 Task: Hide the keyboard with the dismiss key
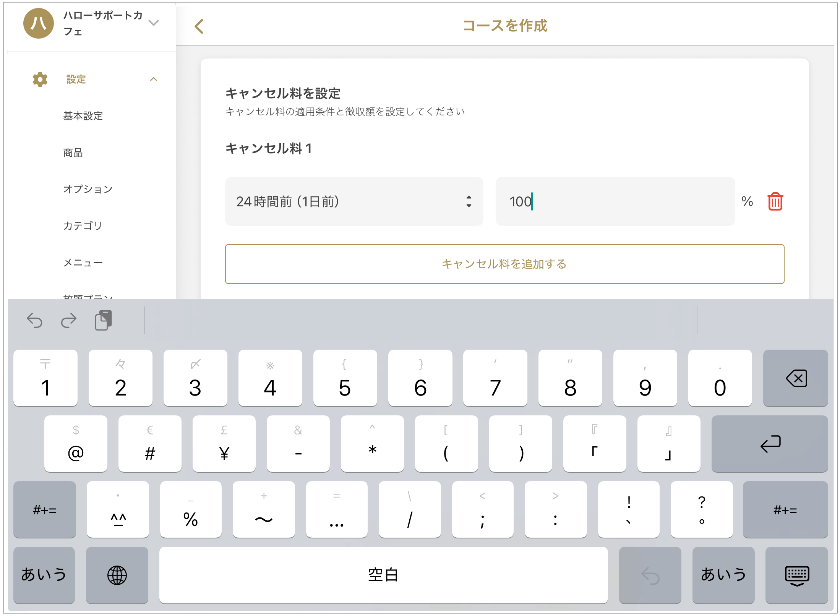tap(796, 575)
